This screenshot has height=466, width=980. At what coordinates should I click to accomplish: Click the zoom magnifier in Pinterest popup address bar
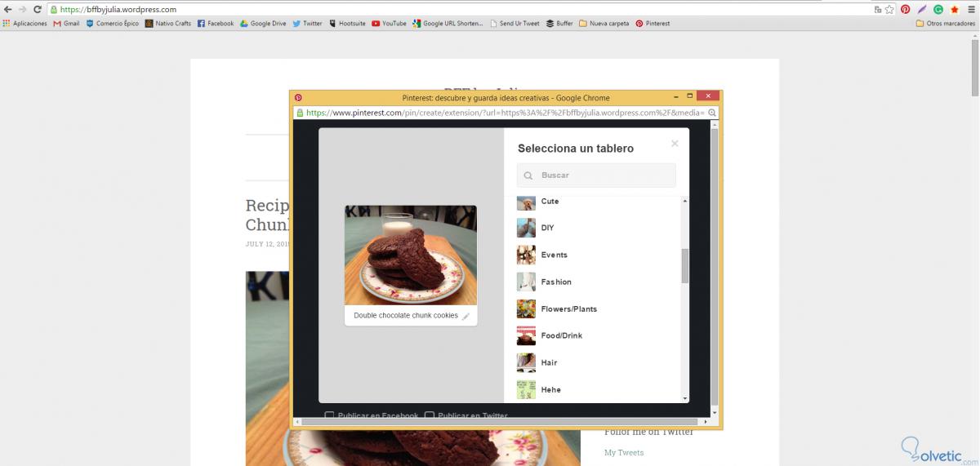712,113
